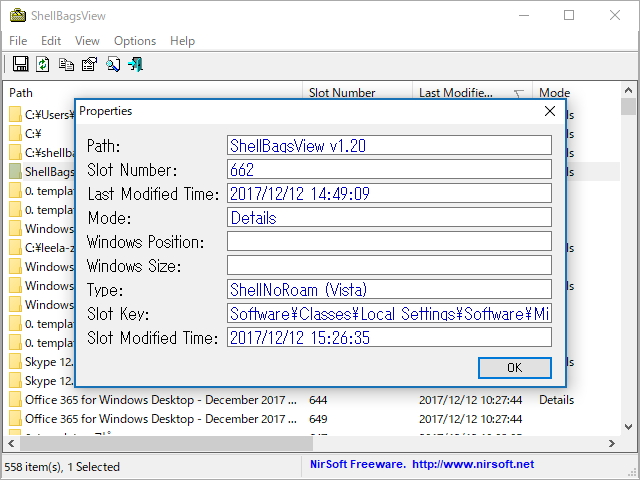
Task: Sort by the Last Modified column header
Action: 472,93
